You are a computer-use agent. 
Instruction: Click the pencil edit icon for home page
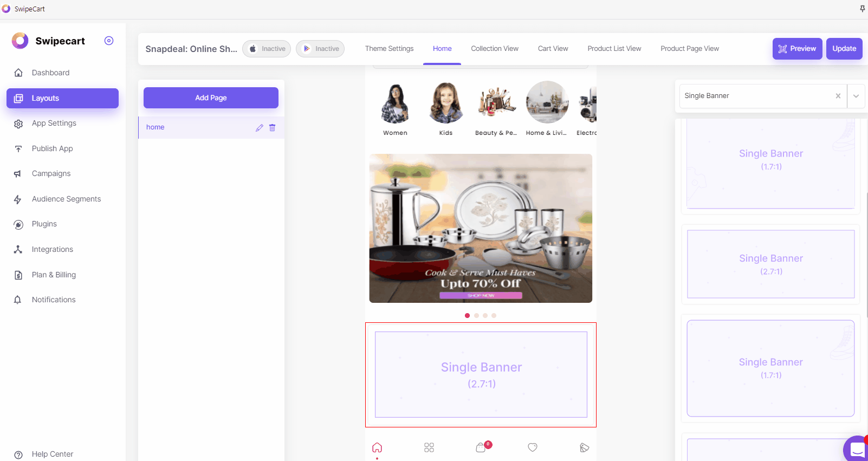pos(260,128)
